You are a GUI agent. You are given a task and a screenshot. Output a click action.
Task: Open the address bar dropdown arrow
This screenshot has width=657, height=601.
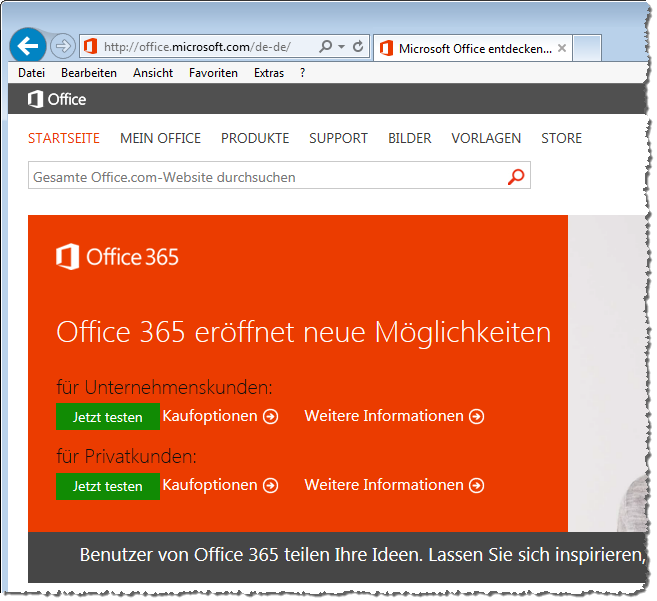pyautogui.click(x=341, y=47)
